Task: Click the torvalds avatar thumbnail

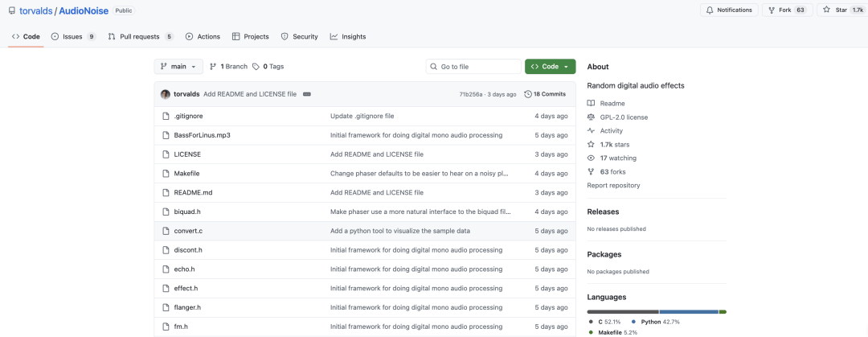Action: 165,94
